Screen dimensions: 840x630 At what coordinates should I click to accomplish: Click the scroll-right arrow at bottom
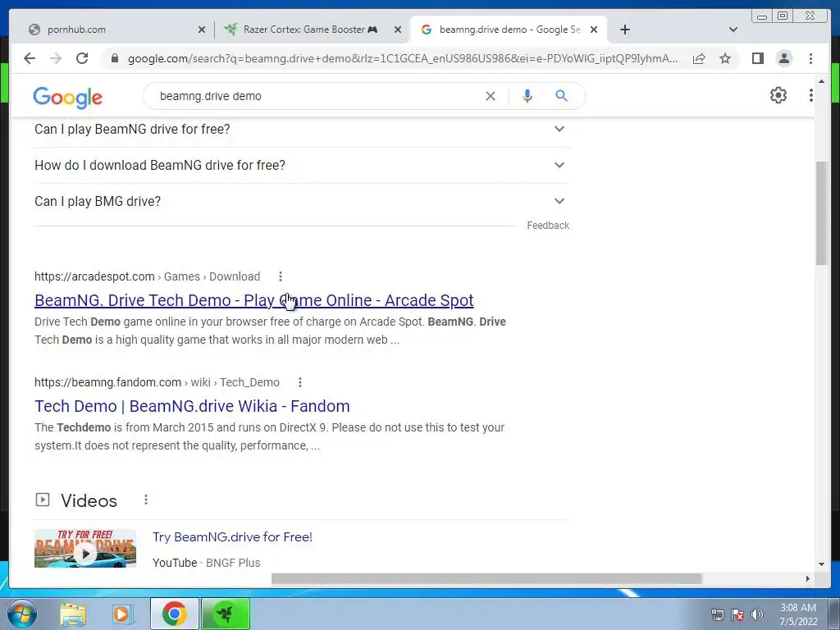coord(808,578)
